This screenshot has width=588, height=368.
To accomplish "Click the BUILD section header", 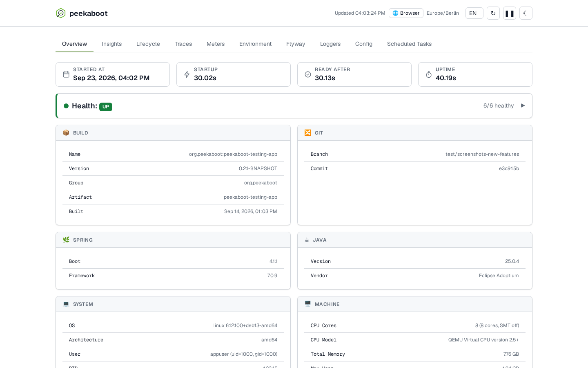I will pos(173,133).
